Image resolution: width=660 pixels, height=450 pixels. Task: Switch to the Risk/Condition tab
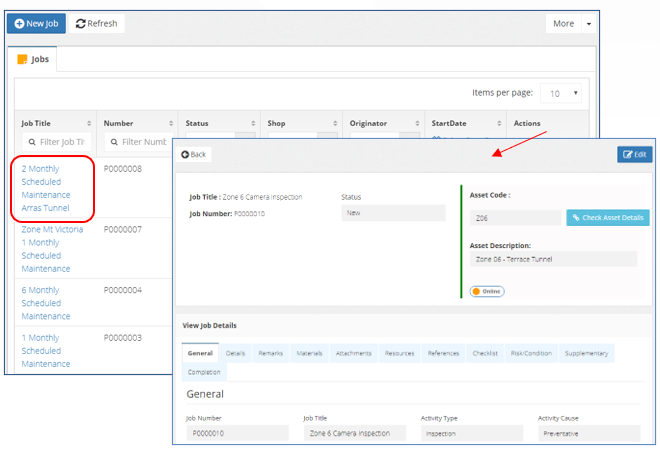[531, 353]
